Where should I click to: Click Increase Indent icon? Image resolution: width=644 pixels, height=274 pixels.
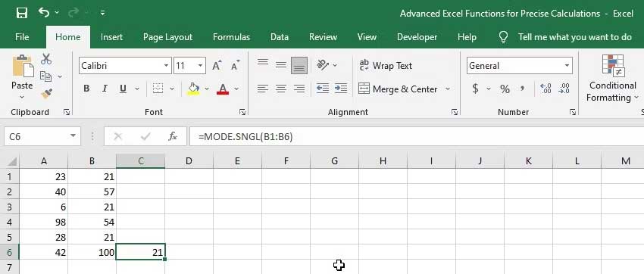[341, 89]
